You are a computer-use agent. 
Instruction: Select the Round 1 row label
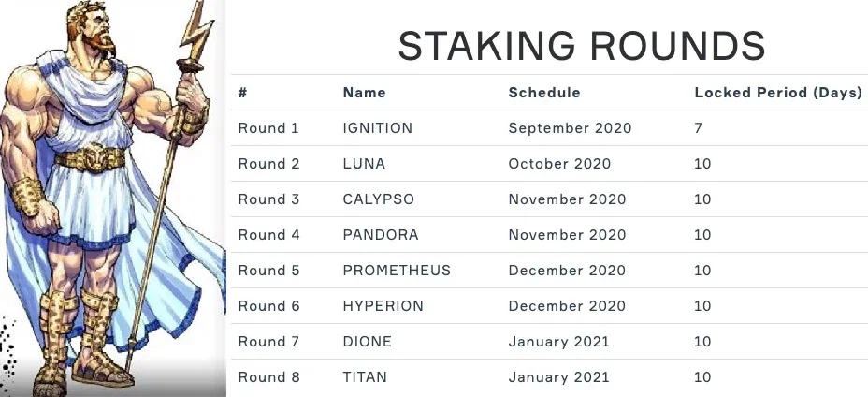[x=268, y=128]
